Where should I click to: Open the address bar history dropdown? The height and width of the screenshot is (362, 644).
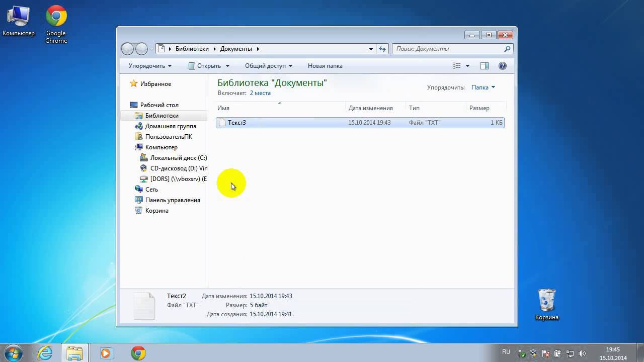tap(371, 49)
